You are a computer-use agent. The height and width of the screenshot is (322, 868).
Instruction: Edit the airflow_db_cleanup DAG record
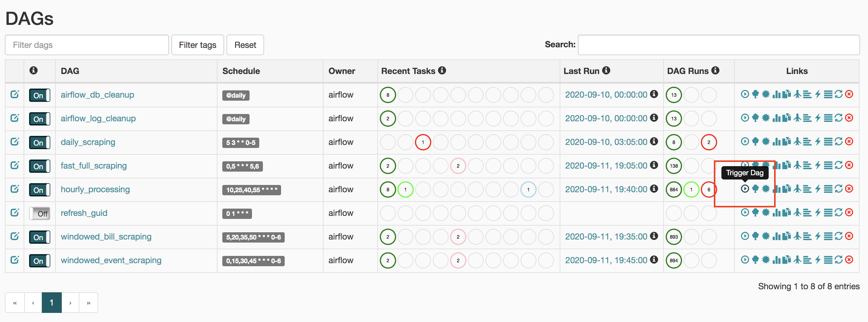point(15,94)
